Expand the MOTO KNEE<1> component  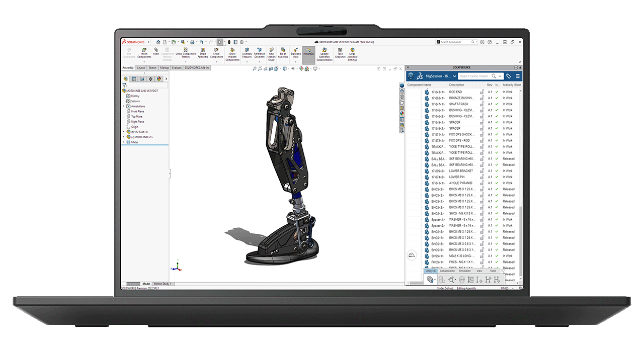click(123, 137)
